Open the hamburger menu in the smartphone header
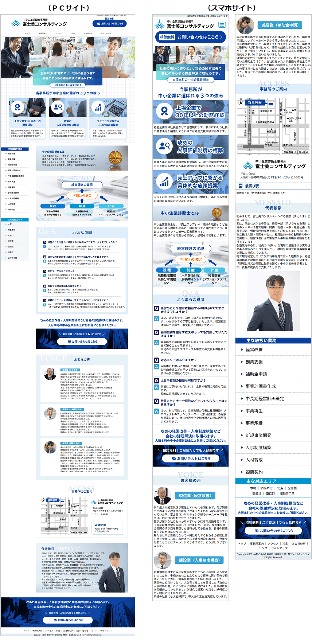 (x=222, y=25)
